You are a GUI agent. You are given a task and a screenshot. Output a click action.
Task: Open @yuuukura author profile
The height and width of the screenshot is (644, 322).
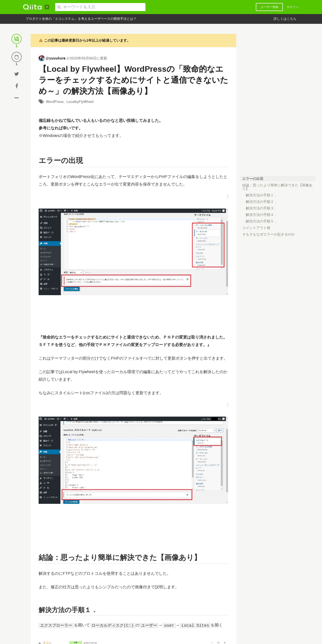pos(55,58)
